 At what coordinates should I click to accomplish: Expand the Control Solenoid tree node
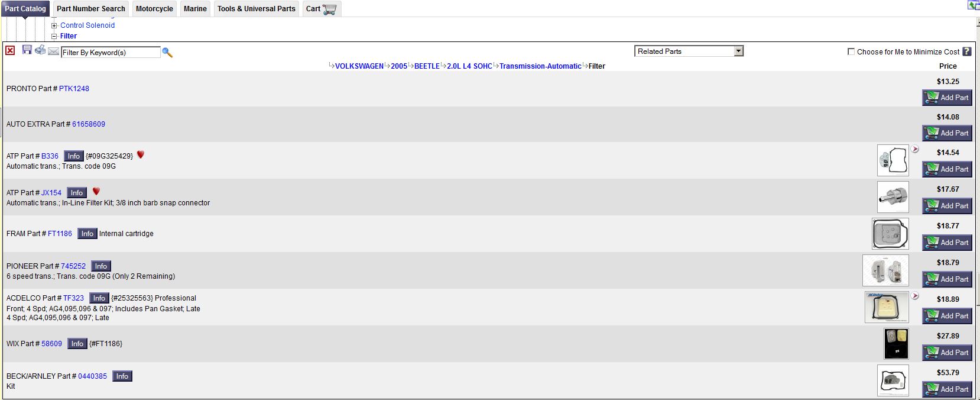[54, 25]
